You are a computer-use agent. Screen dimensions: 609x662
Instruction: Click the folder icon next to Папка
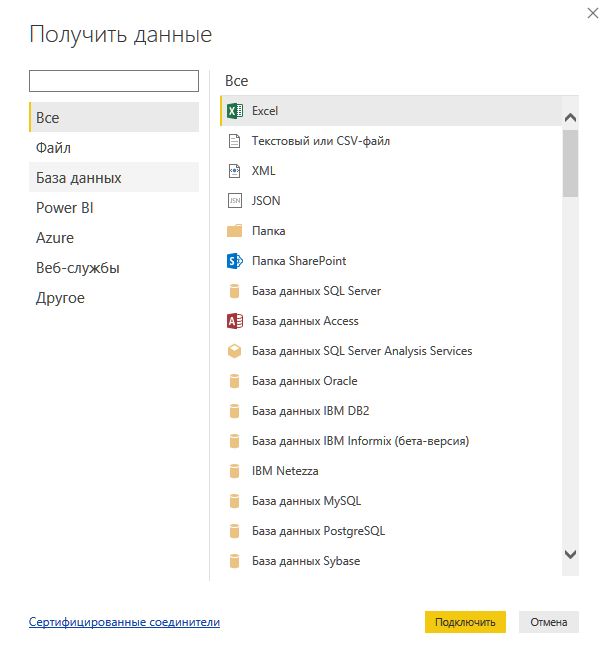point(234,231)
